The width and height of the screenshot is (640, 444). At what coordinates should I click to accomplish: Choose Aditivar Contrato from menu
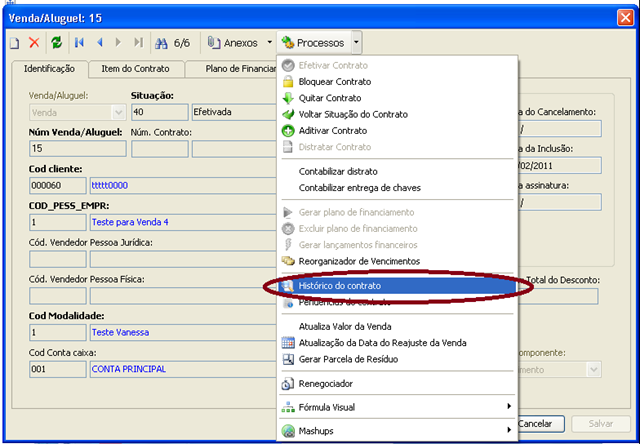(397, 131)
